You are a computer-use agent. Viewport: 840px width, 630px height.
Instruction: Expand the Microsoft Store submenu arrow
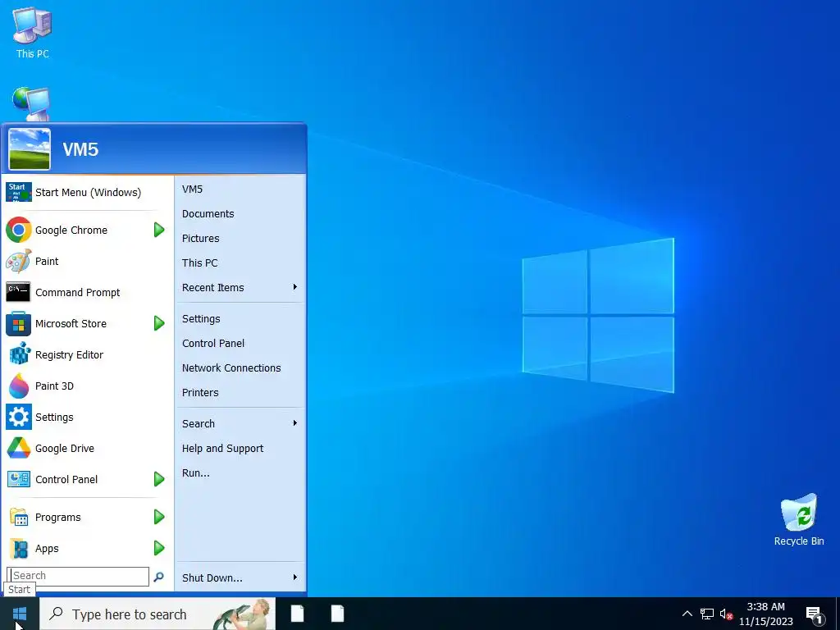[x=159, y=323]
